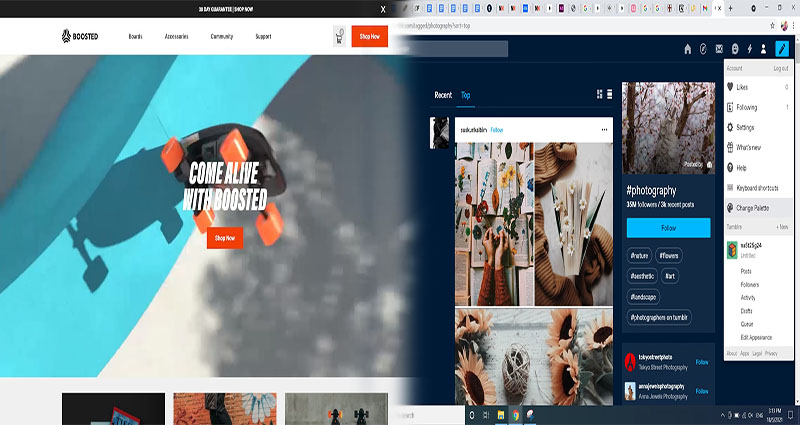Click the Tumblr search field
The height and width of the screenshot is (425, 800).
(x=458, y=48)
